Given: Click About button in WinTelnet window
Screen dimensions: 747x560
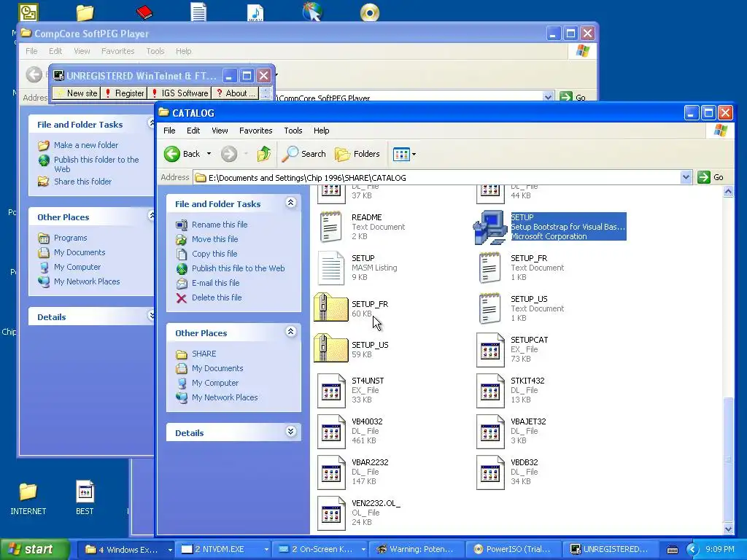Looking at the screenshot, I should 236,93.
